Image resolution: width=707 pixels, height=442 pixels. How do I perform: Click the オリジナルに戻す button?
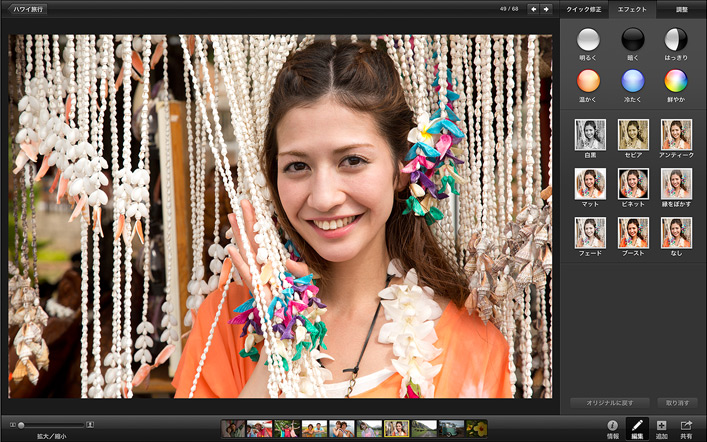coord(609,402)
